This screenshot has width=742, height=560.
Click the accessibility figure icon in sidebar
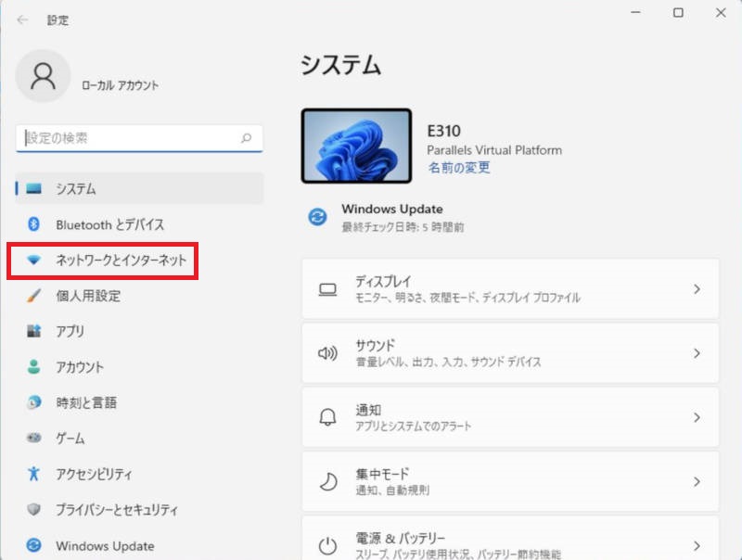pyautogui.click(x=33, y=474)
